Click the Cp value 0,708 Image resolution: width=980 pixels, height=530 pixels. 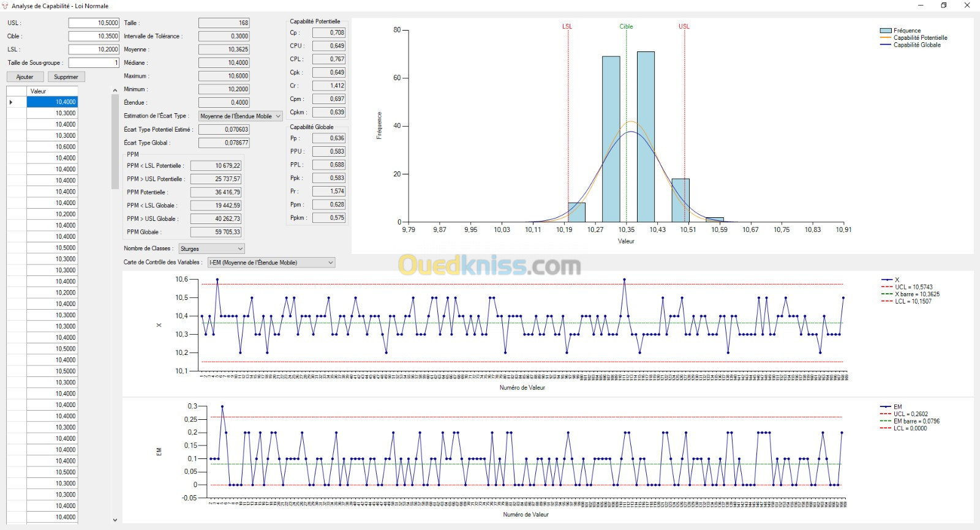[329, 32]
